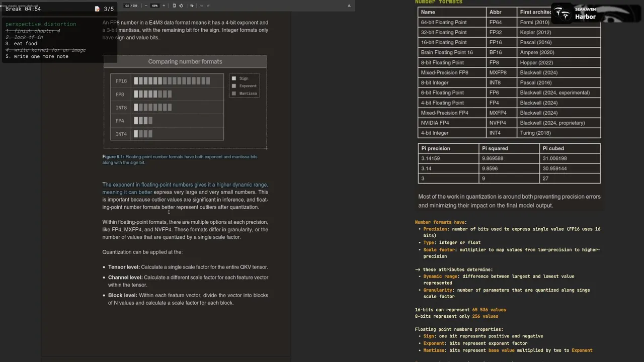Click the perspective_distortion heading
This screenshot has width=644, height=362.
click(41, 24)
